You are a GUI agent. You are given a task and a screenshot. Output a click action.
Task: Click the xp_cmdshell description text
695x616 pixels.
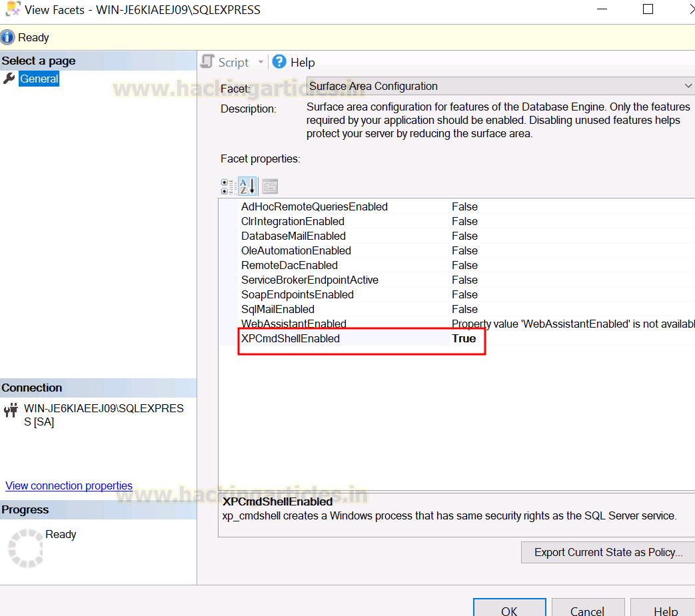click(449, 516)
